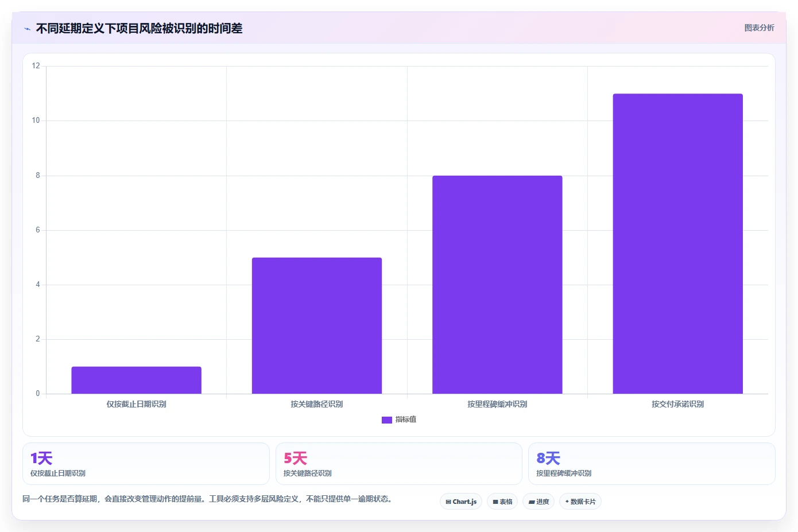Click x-axis label 按关键路径识别
Screen dimensions: 798x532
coord(317,404)
